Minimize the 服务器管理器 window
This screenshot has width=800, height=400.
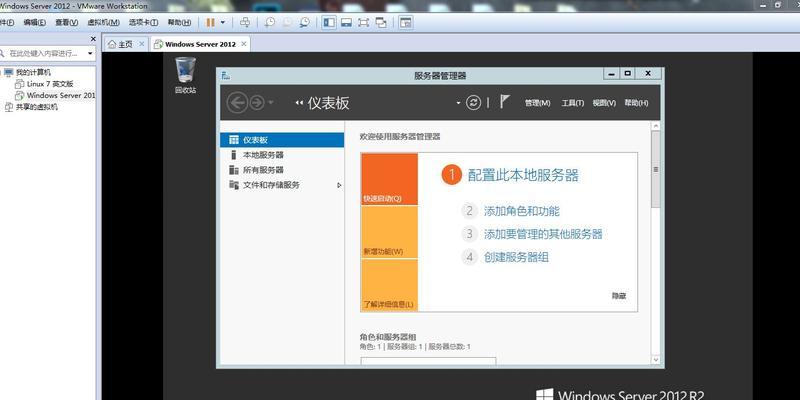pos(612,73)
